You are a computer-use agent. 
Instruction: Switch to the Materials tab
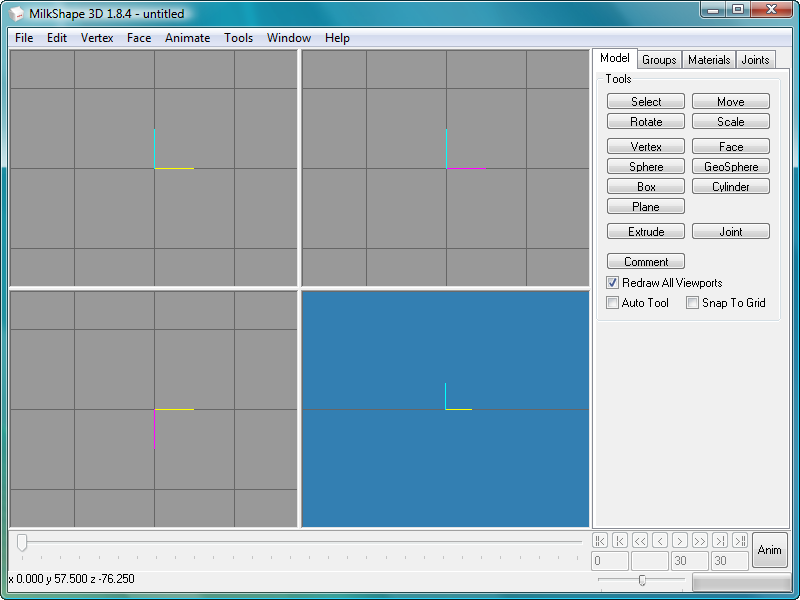[x=709, y=60]
